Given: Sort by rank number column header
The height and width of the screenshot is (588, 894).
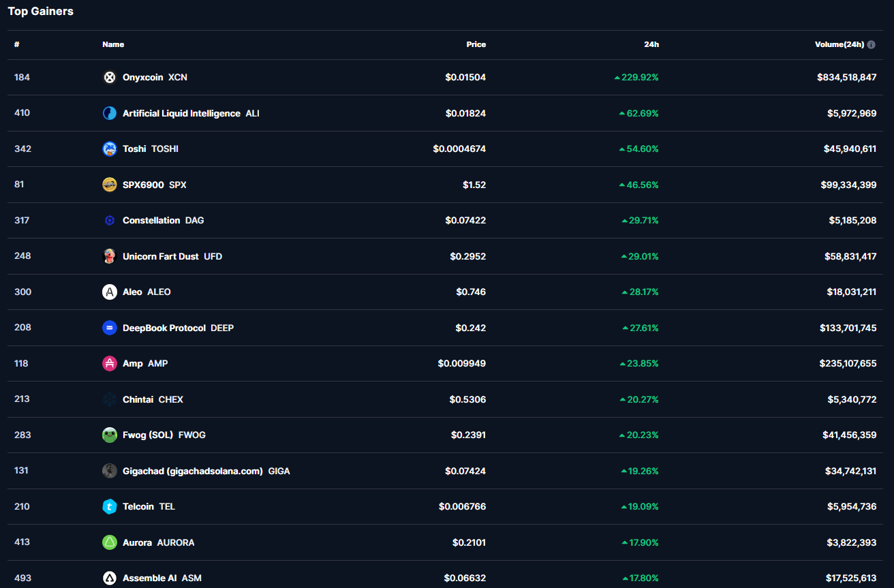Looking at the screenshot, I should pos(16,44).
